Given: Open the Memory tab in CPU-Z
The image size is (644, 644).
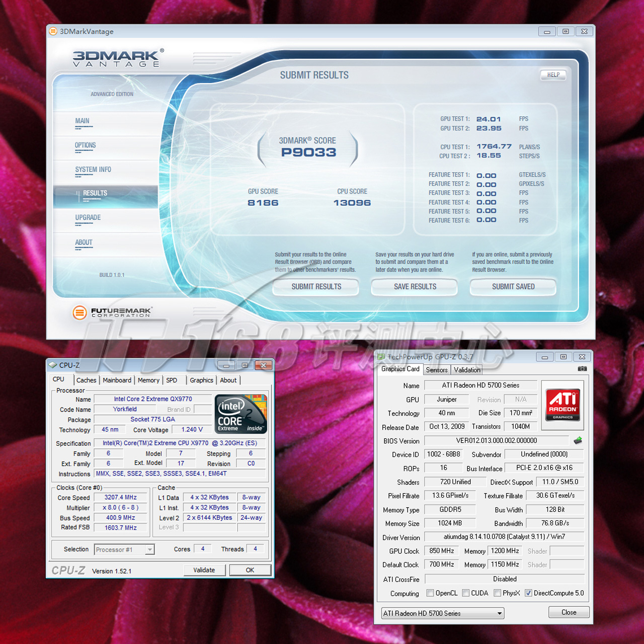Looking at the screenshot, I should (148, 380).
